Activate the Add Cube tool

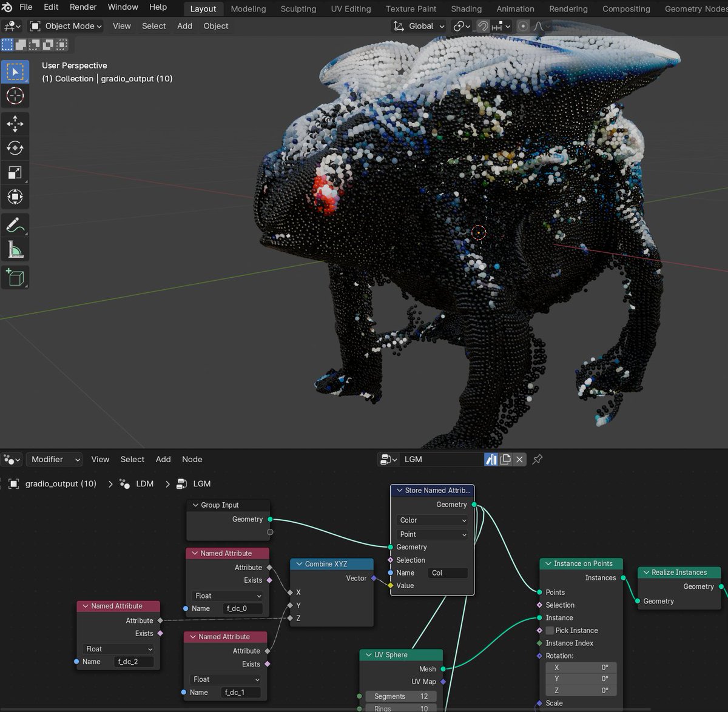(x=15, y=277)
